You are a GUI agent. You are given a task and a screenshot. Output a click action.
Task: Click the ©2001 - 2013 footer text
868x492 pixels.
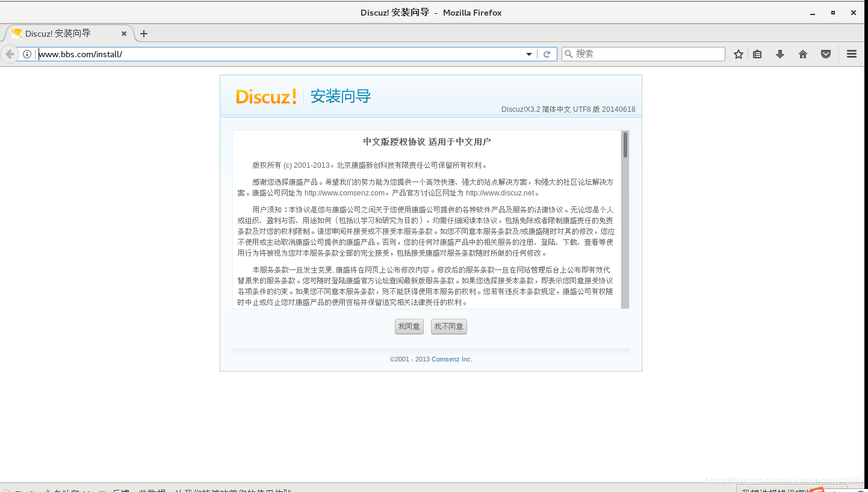(409, 359)
